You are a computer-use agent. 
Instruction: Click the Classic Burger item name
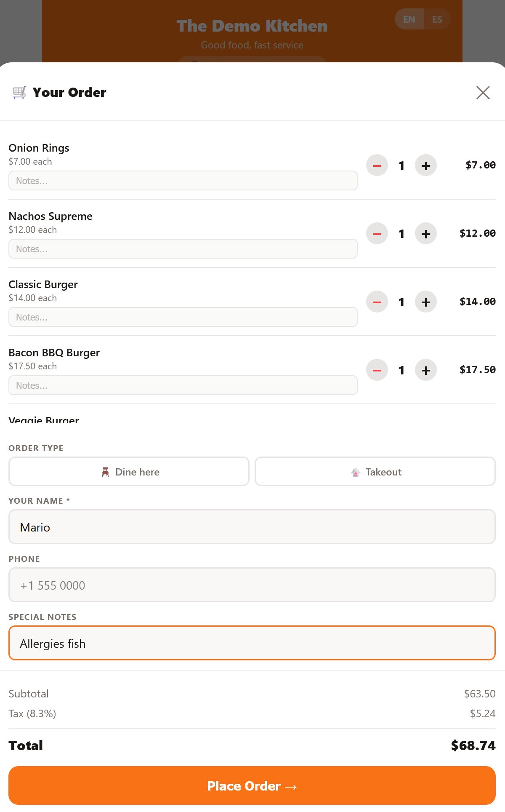43,284
